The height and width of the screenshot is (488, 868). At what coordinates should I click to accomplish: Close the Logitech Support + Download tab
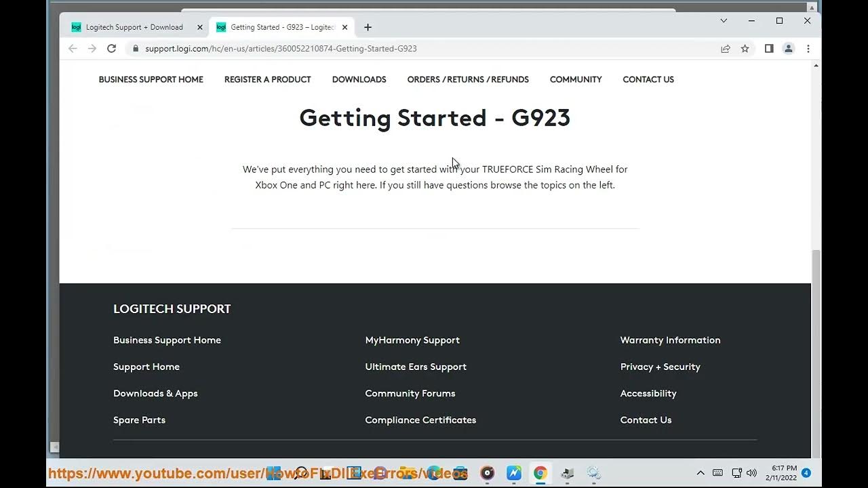[x=200, y=27]
